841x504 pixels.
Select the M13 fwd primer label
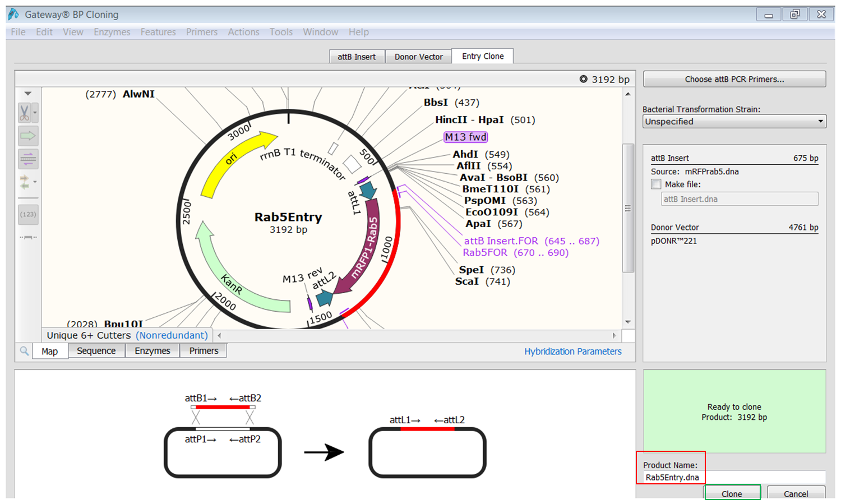465,137
